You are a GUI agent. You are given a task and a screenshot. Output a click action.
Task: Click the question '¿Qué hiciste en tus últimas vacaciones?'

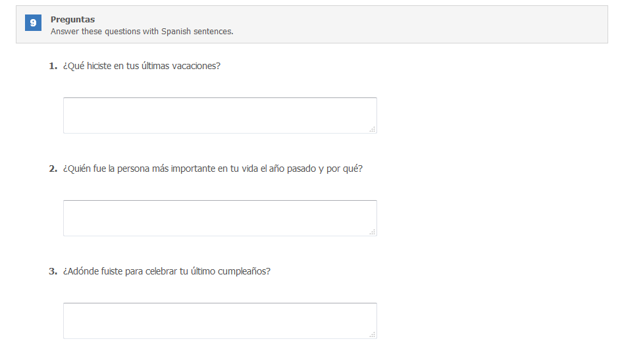pos(142,66)
